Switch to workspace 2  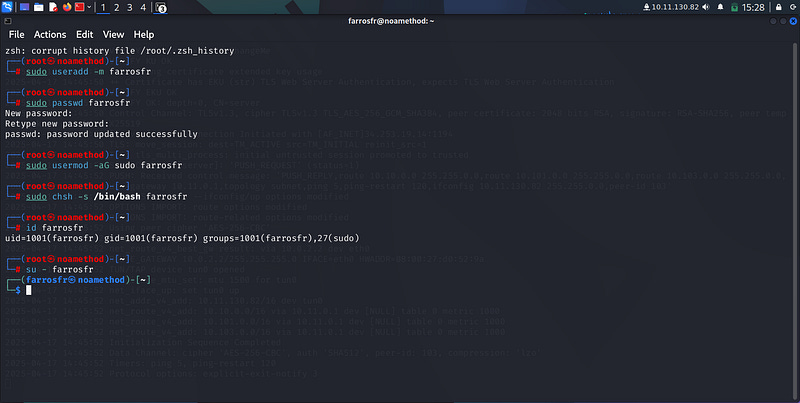click(116, 7)
